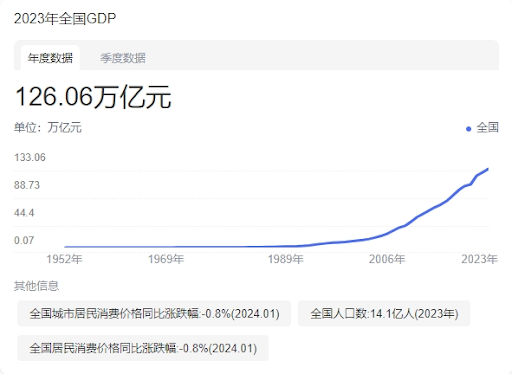Image resolution: width=512 pixels, height=374 pixels.
Task: Select the 1989年 x-axis label
Action: tap(286, 259)
